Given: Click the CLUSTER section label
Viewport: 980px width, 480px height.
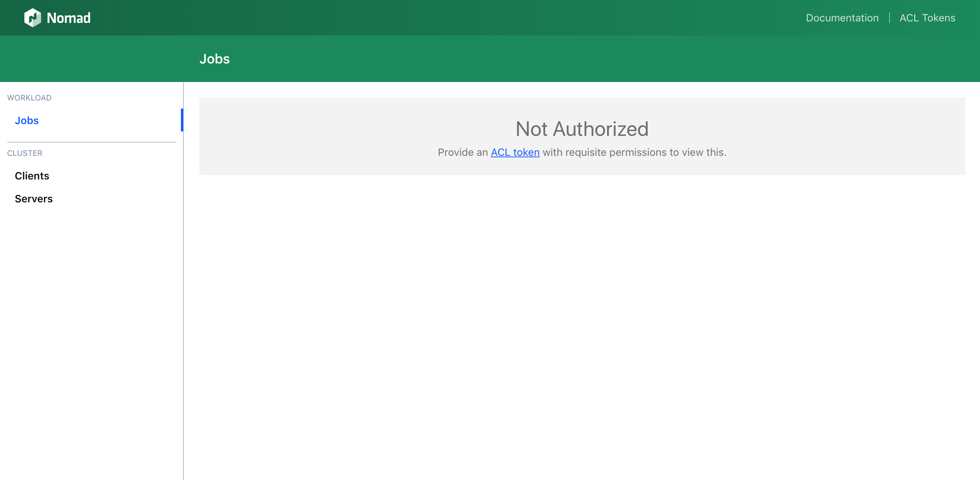Looking at the screenshot, I should click(x=25, y=153).
